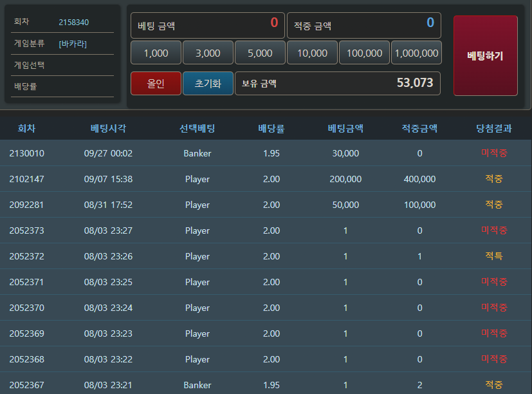Click the 50,000 bet amount cell
532x394 pixels.
click(x=345, y=205)
